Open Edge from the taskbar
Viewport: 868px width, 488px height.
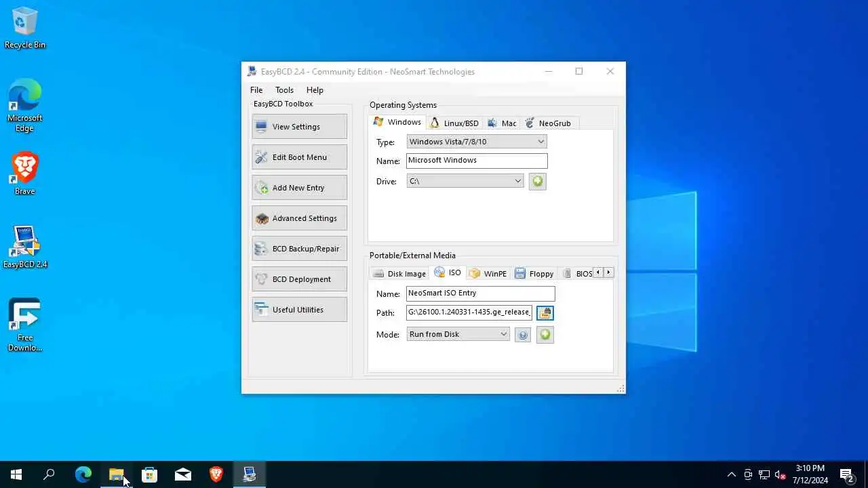point(83,474)
